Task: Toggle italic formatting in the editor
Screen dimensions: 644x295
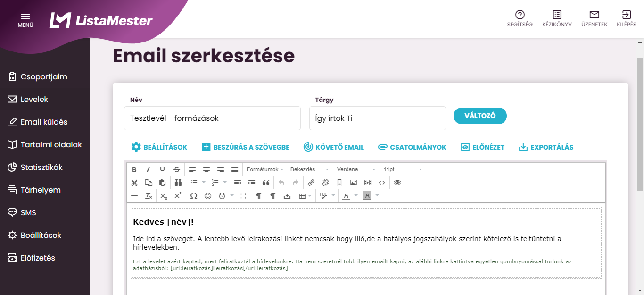Action: 148,169
